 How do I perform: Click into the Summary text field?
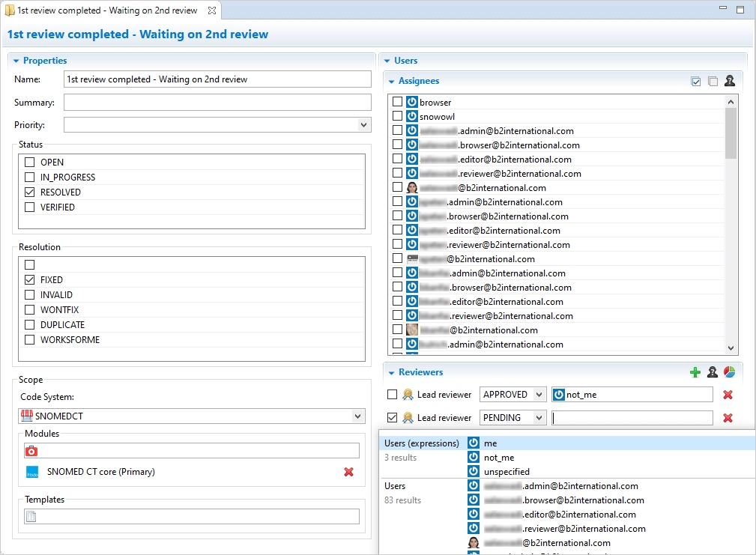(x=217, y=103)
